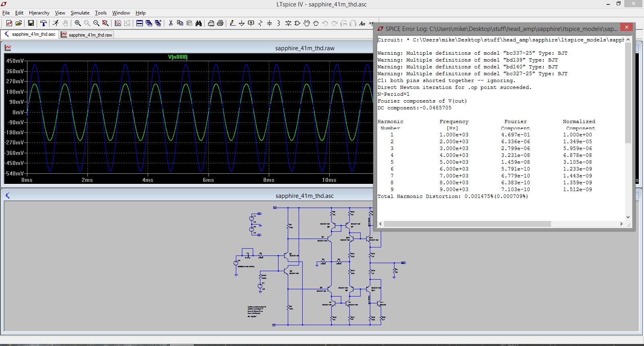The image size is (644, 346).
Task: Copy with the duplicate pages icon
Action: [x=180, y=23]
